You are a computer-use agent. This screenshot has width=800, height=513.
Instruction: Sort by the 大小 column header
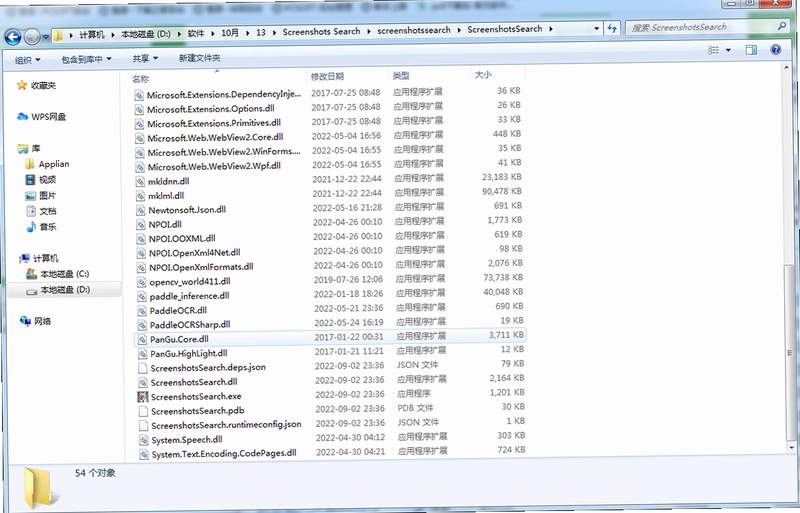[x=483, y=75]
